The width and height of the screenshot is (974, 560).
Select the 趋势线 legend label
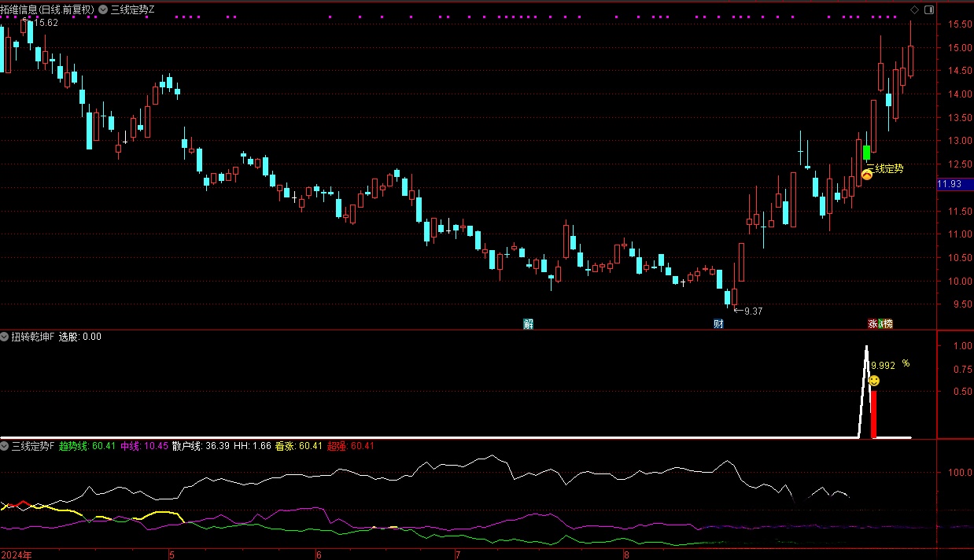(x=75, y=446)
